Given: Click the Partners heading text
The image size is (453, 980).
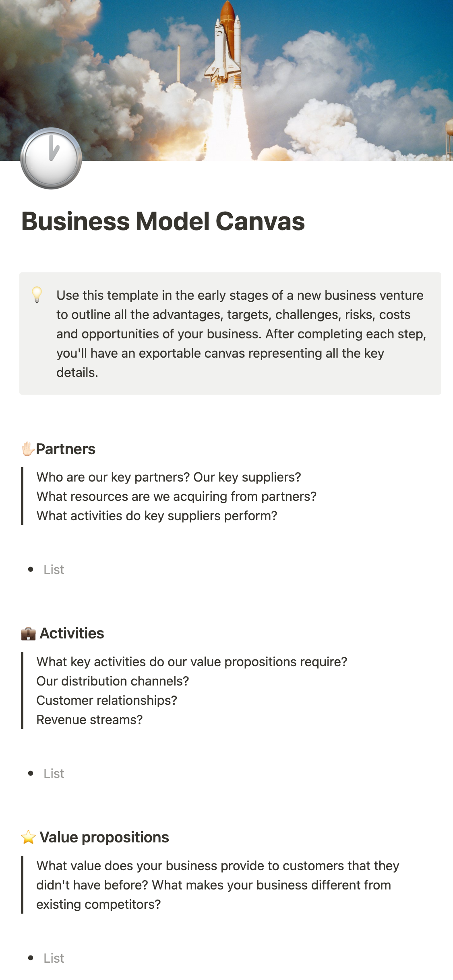Looking at the screenshot, I should point(66,449).
